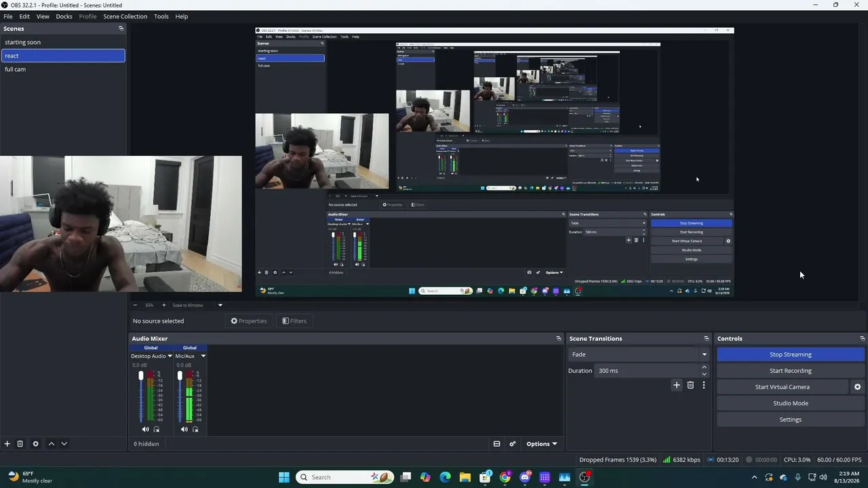Viewport: 868px width, 488px height.
Task: Open advanced audio properties gears icon
Action: pyautogui.click(x=513, y=444)
